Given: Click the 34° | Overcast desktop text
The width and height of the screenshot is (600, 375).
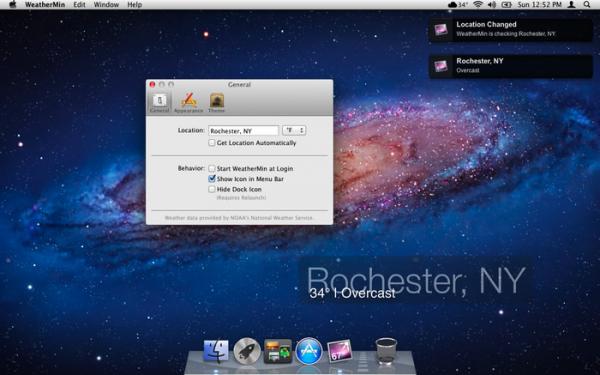Looking at the screenshot, I should (352, 293).
